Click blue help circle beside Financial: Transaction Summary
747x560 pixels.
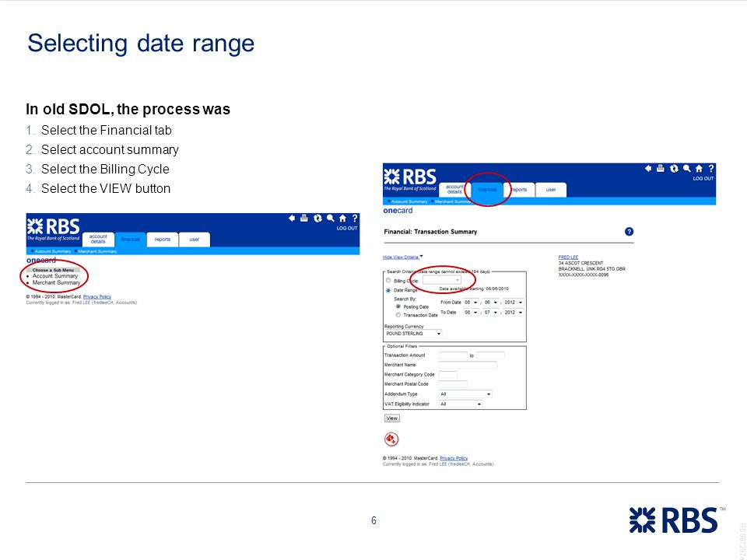pyautogui.click(x=629, y=232)
